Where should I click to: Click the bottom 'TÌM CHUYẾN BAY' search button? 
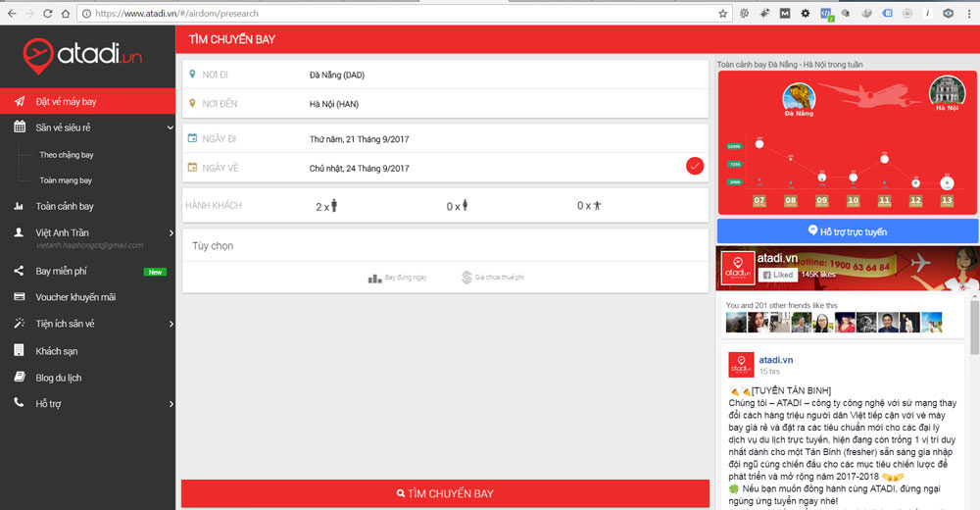click(445, 493)
